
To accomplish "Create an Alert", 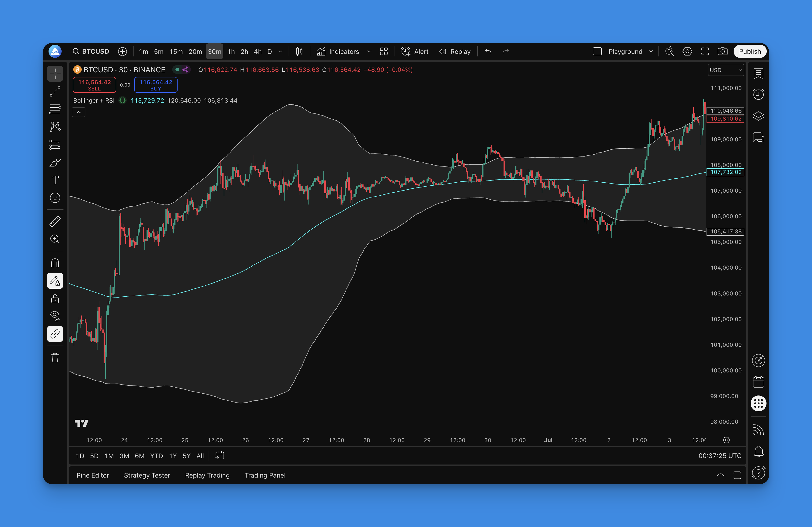I will click(415, 52).
